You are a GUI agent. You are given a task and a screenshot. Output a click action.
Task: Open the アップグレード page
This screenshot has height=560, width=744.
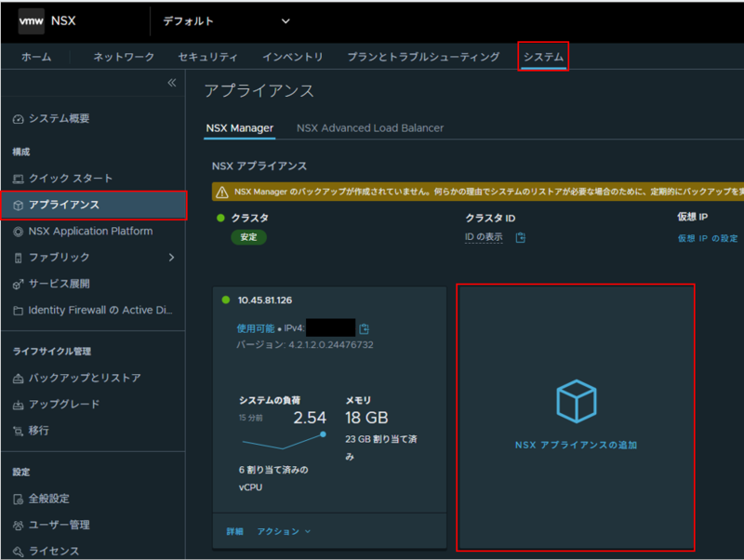click(64, 404)
